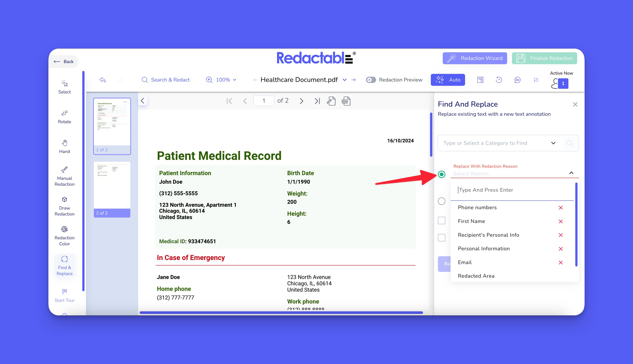Toggle the Redaction Preview switch

point(371,80)
